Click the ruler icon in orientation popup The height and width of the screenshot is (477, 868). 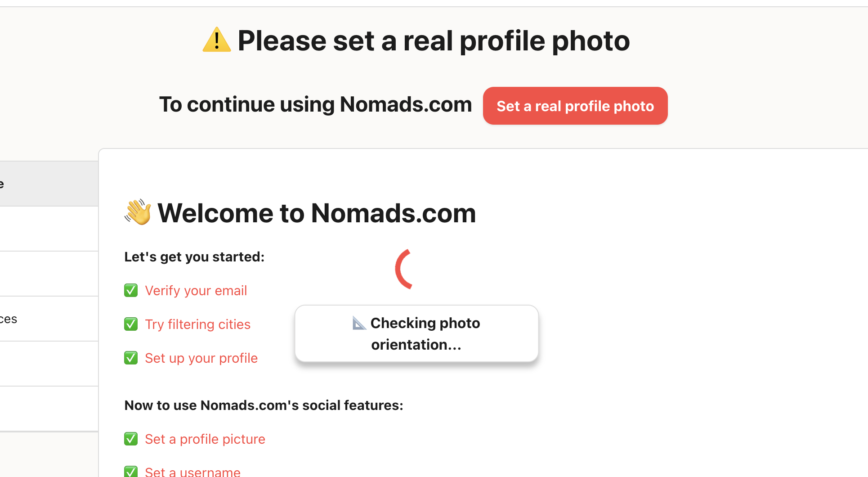(x=359, y=323)
